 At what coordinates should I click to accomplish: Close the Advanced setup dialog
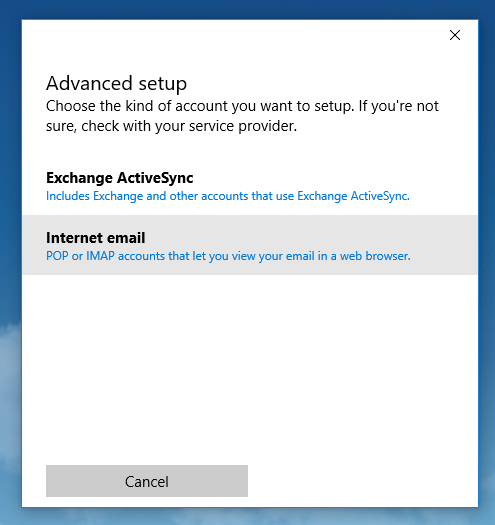[454, 35]
